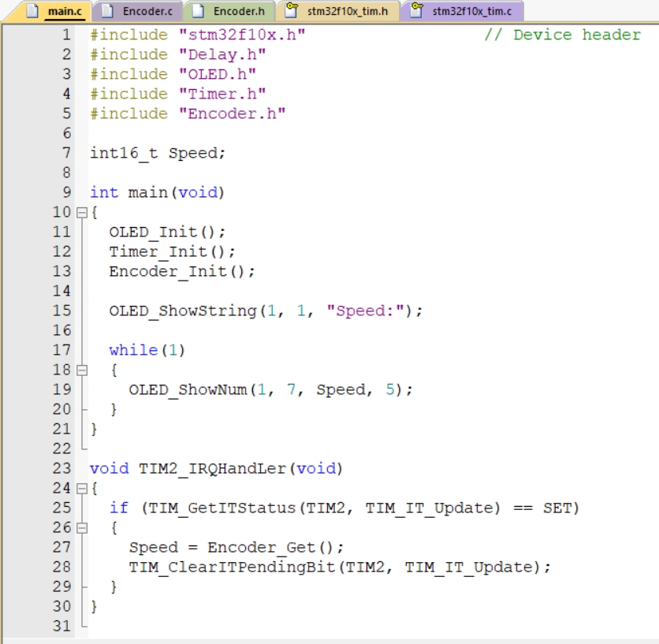Click the OLED_ShowString call
Viewport: 659px width, 644px height.
[x=266, y=311]
